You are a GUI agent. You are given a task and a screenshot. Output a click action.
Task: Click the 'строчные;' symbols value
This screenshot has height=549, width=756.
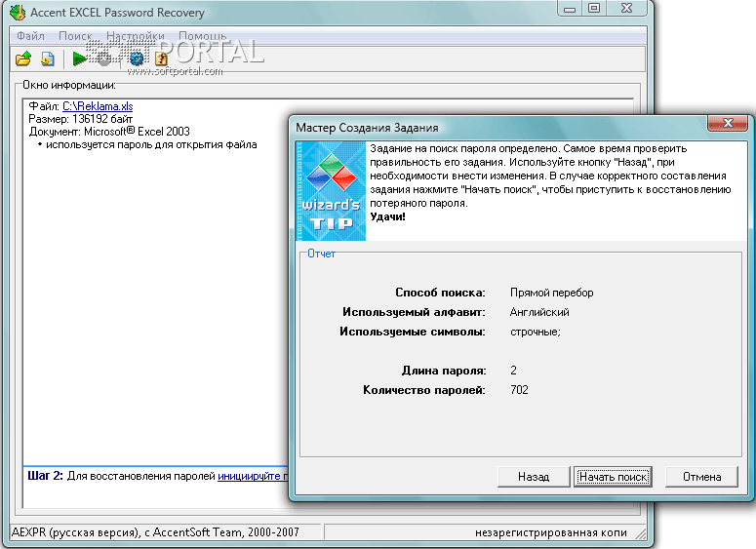point(536,332)
